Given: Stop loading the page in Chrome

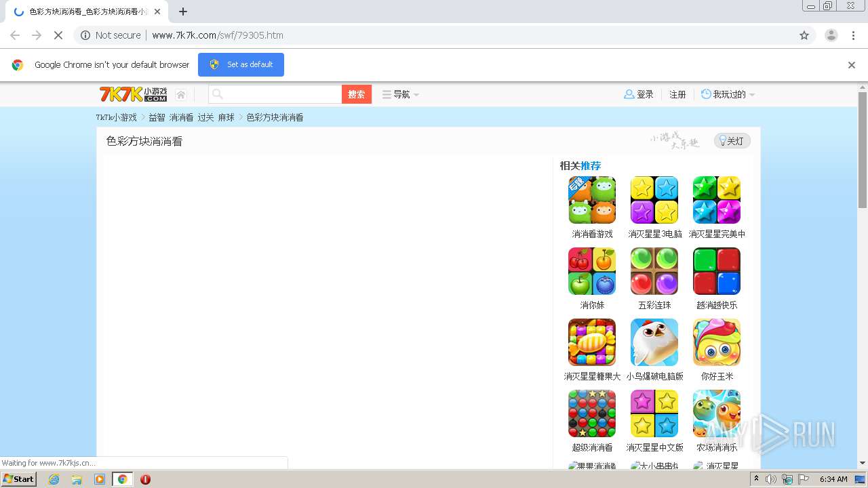Looking at the screenshot, I should click(x=58, y=35).
